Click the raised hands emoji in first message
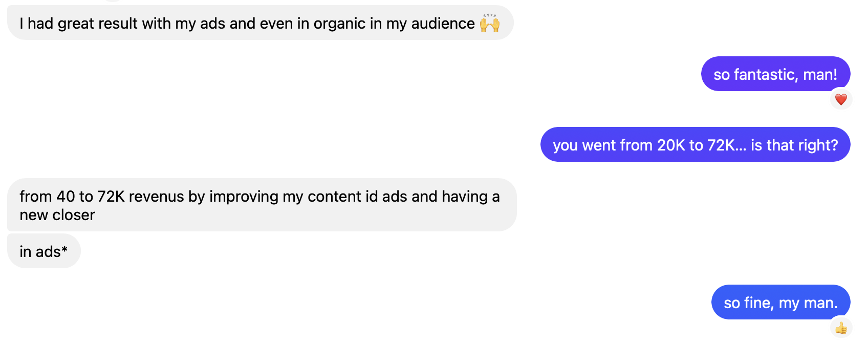 tap(490, 24)
